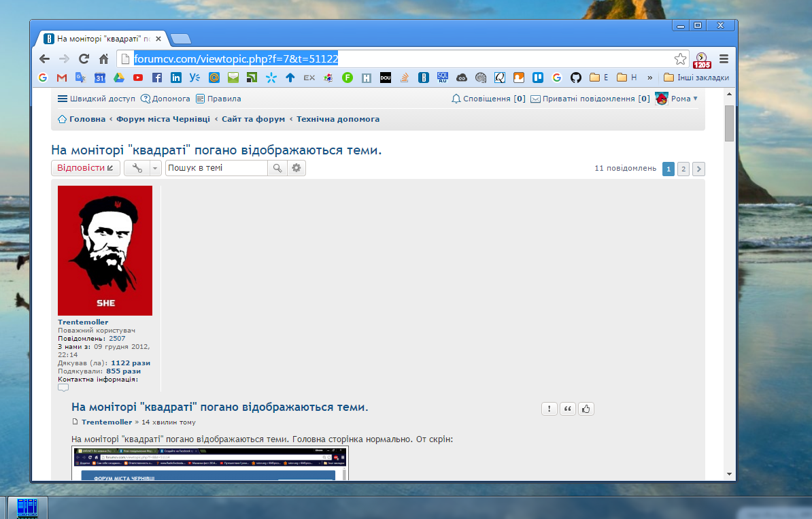Viewport: 812px width, 519px height.
Task: Open the Правила rules page
Action: [218, 99]
